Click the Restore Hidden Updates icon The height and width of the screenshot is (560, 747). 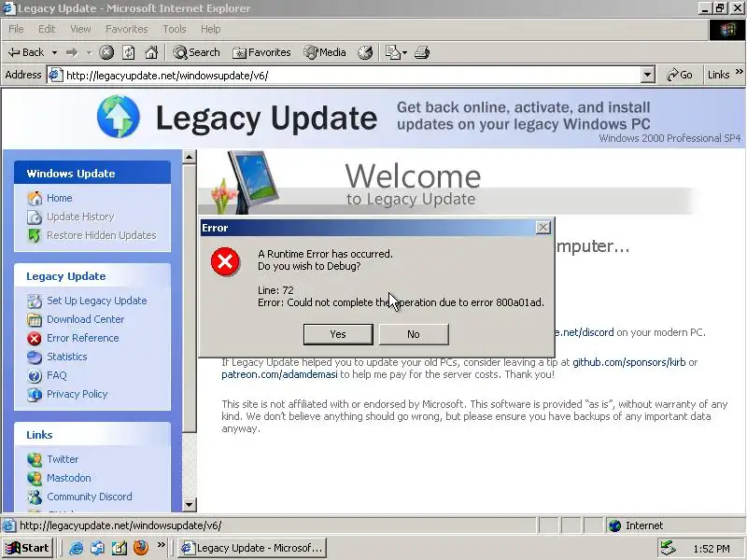click(x=35, y=236)
